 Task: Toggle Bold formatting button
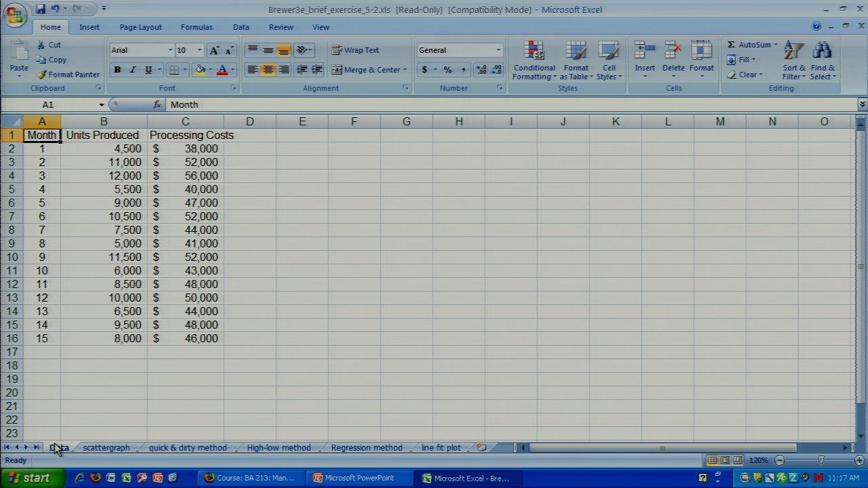pos(117,70)
